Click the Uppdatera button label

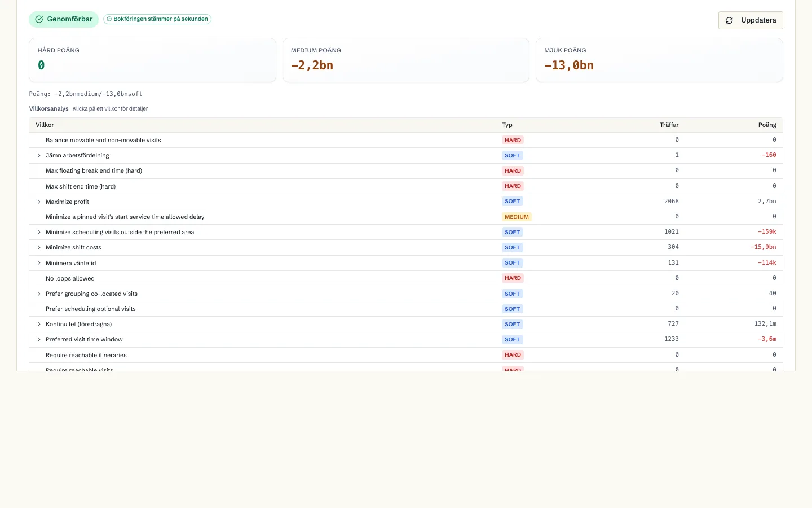(758, 20)
